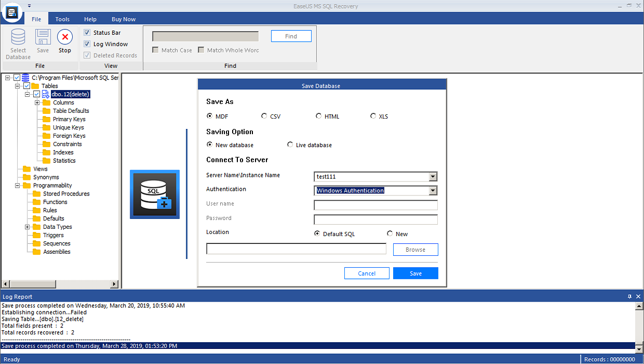
Task: Click the Statistics folder icon
Action: (47, 161)
